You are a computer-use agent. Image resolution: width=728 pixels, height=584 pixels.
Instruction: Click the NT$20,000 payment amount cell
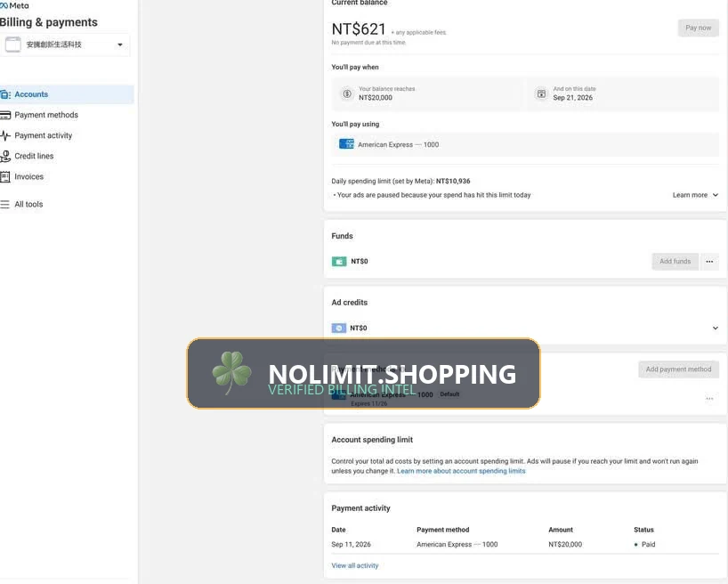[x=565, y=545]
